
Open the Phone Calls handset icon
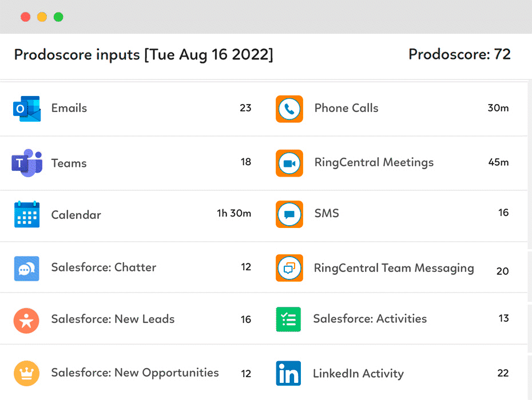click(x=289, y=109)
